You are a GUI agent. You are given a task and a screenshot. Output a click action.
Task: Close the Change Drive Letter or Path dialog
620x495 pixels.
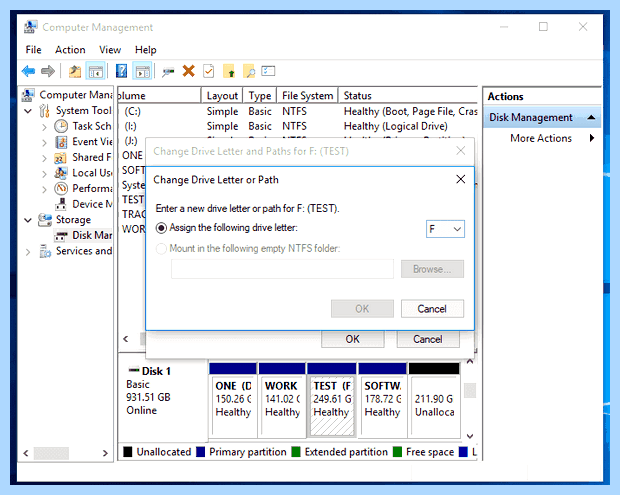[461, 179]
